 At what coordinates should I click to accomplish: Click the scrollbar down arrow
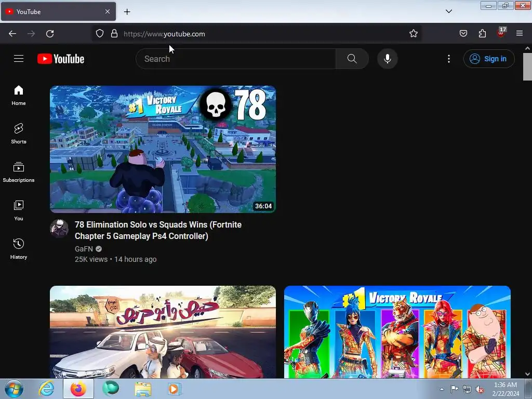click(527, 374)
